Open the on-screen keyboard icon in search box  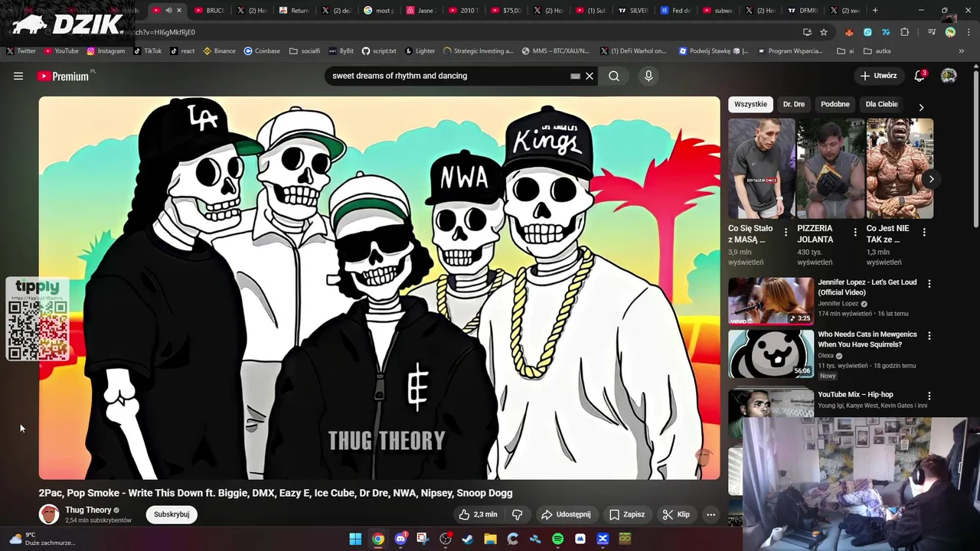[x=575, y=76]
